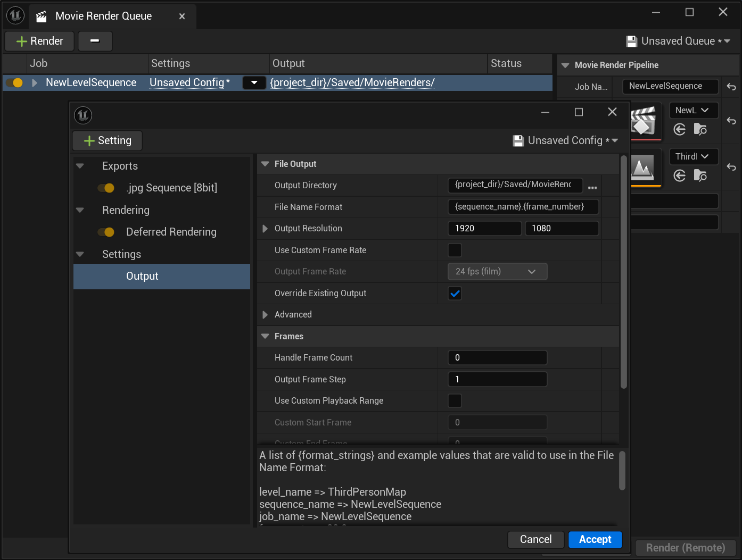Open the Unsaved Config link in job row

pos(189,82)
